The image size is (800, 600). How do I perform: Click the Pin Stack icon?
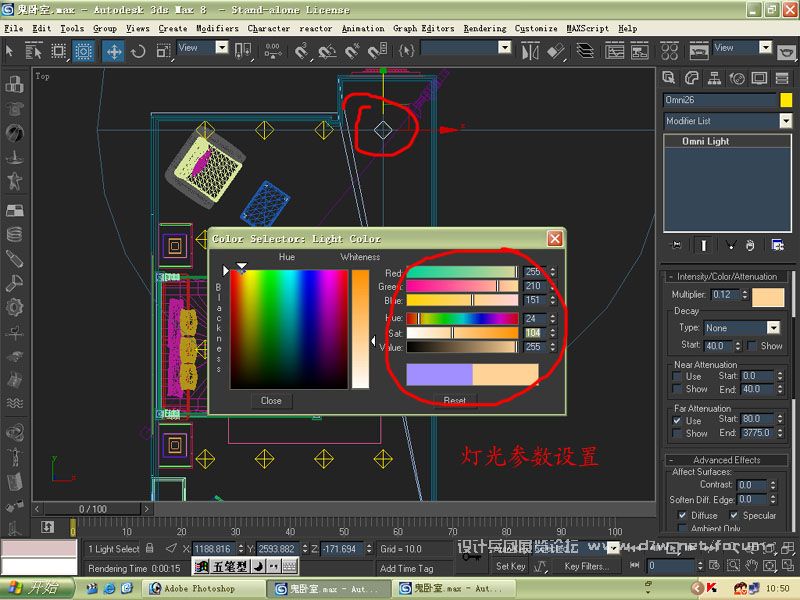point(677,245)
